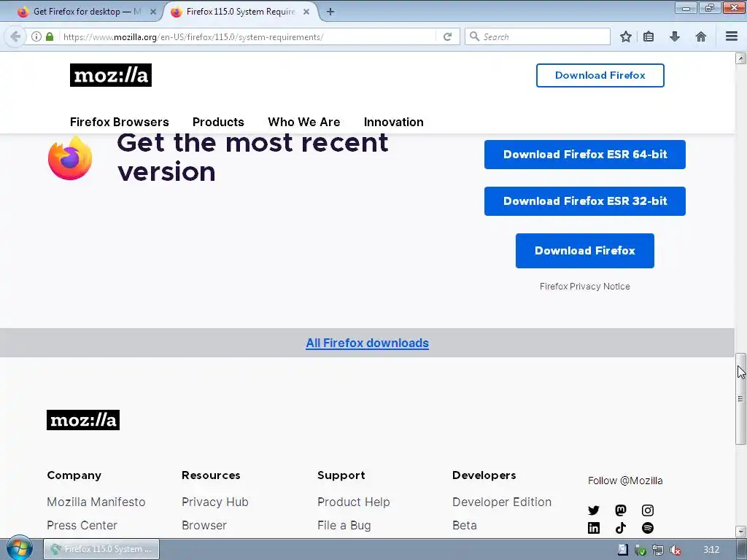This screenshot has width=747, height=560.
Task: Click the scrollbar down arrow
Action: click(740, 531)
